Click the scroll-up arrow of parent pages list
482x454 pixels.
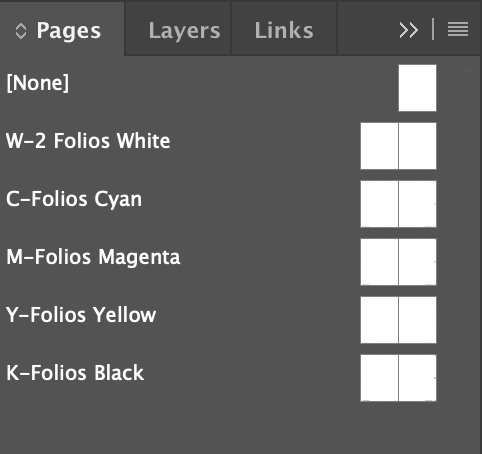click(x=466, y=71)
